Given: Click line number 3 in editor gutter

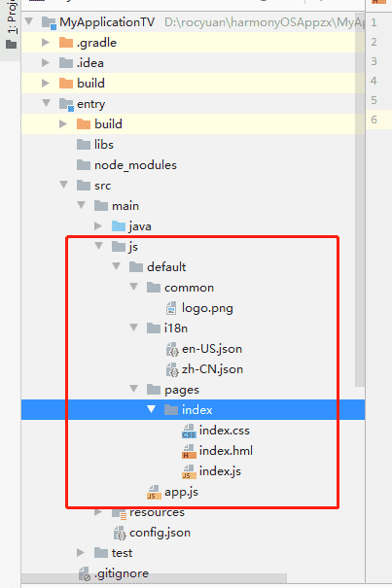Looking at the screenshot, I should [374, 61].
